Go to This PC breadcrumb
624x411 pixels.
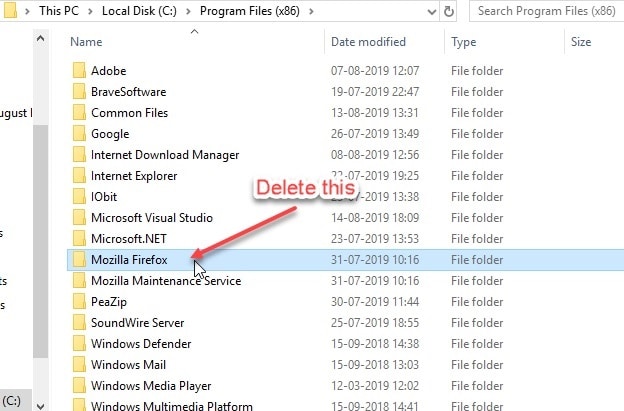tap(59, 11)
